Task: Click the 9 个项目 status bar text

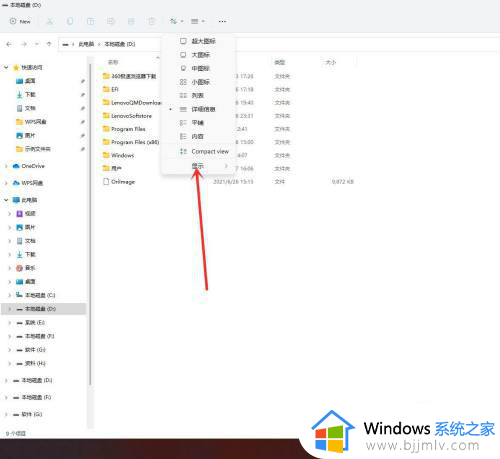Action: (16, 433)
